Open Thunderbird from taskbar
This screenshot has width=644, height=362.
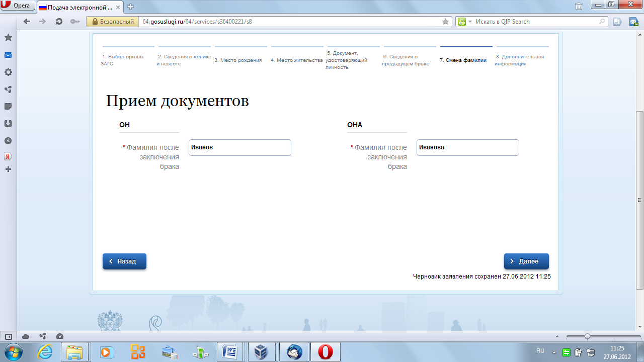coord(293,352)
